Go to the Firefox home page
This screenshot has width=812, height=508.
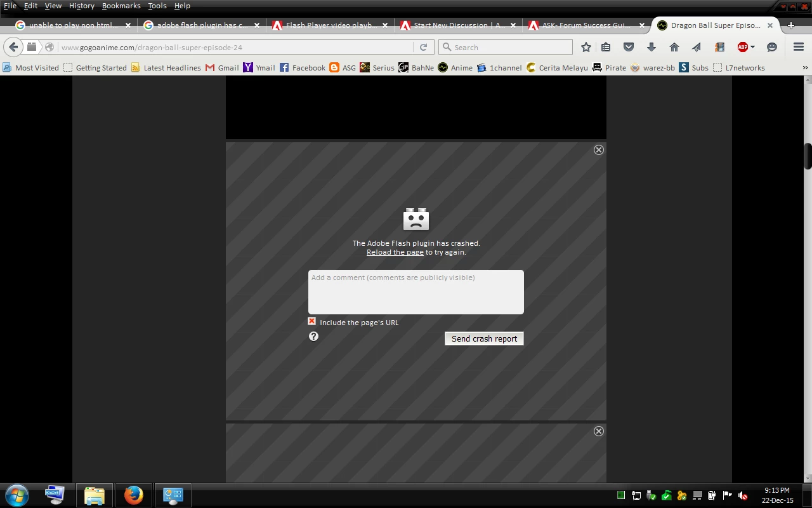(674, 47)
